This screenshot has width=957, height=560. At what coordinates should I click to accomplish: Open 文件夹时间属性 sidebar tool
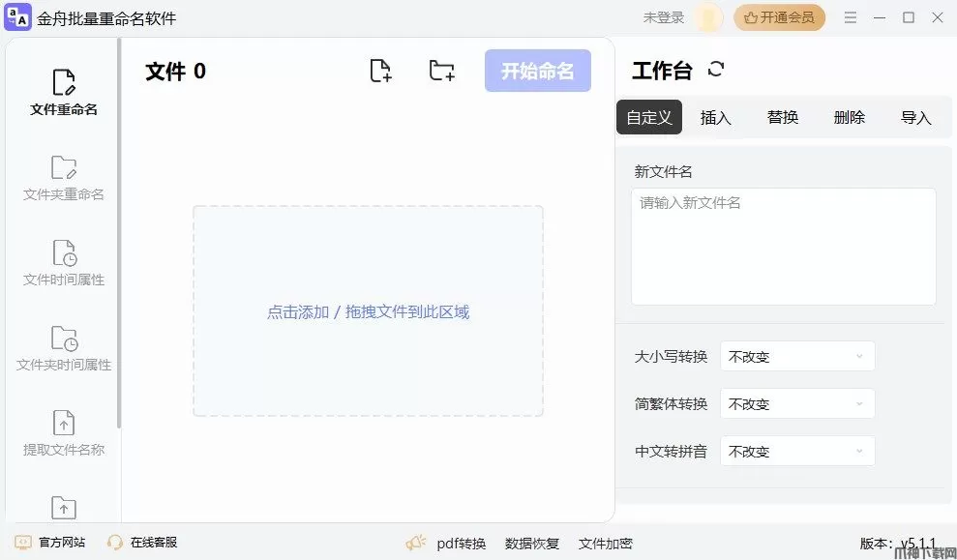click(64, 348)
